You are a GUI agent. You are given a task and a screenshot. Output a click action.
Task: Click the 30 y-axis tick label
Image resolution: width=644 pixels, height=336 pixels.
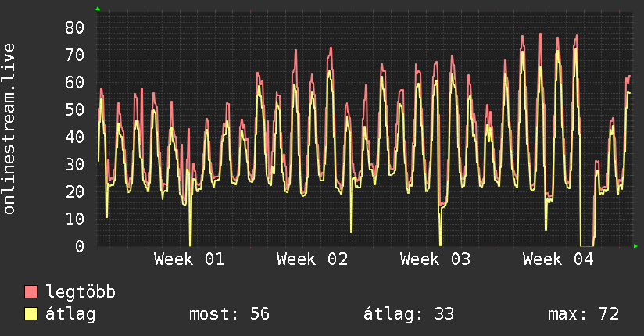click(x=75, y=164)
